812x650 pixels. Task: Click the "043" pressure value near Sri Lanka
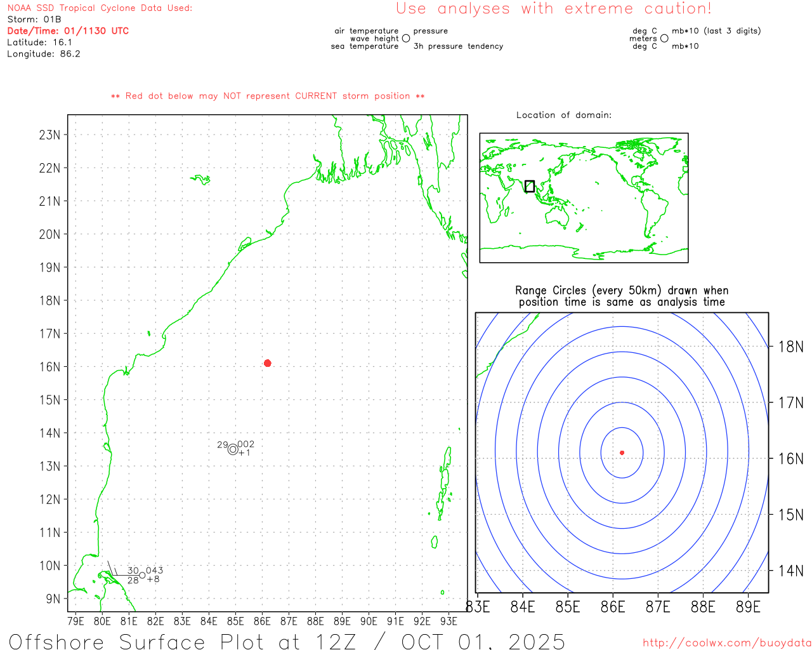(155, 571)
